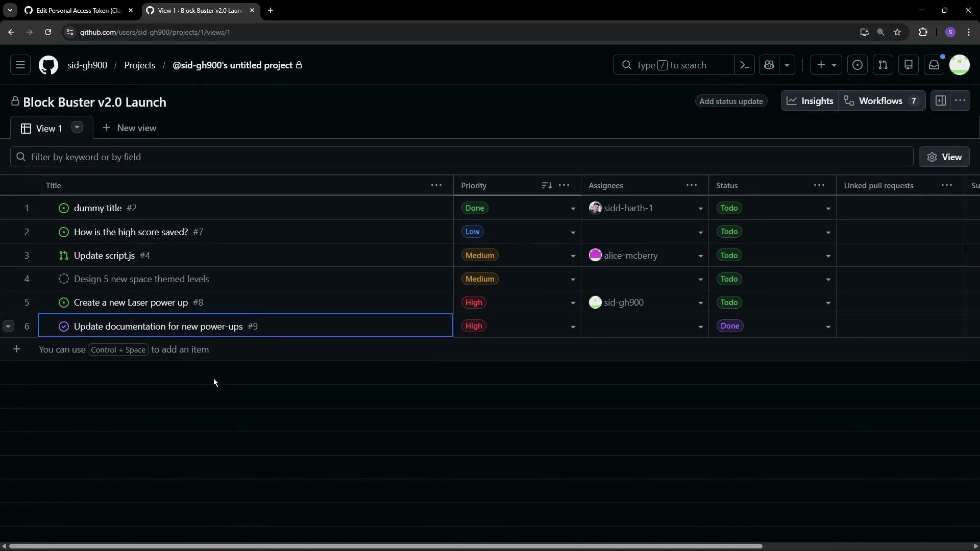Click the Priority sort descending icon

(x=547, y=185)
